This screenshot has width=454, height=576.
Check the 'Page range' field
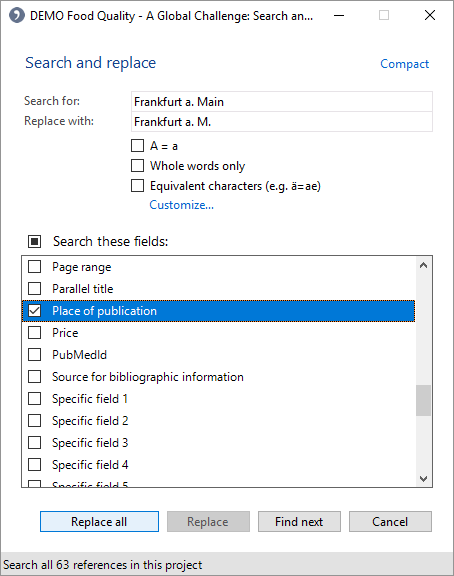click(35, 267)
